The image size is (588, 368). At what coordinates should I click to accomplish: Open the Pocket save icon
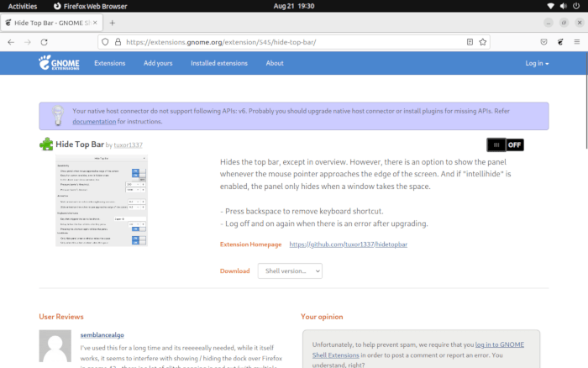(543, 42)
